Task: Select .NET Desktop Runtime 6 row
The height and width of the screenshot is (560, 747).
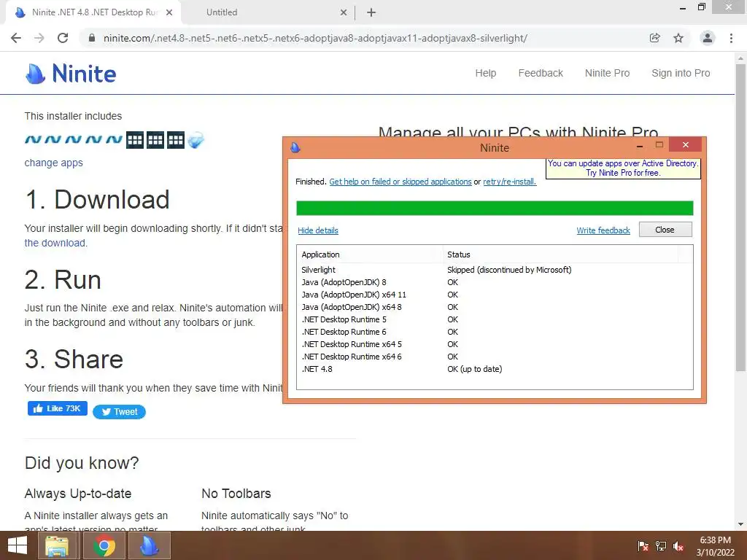Action: (495, 332)
